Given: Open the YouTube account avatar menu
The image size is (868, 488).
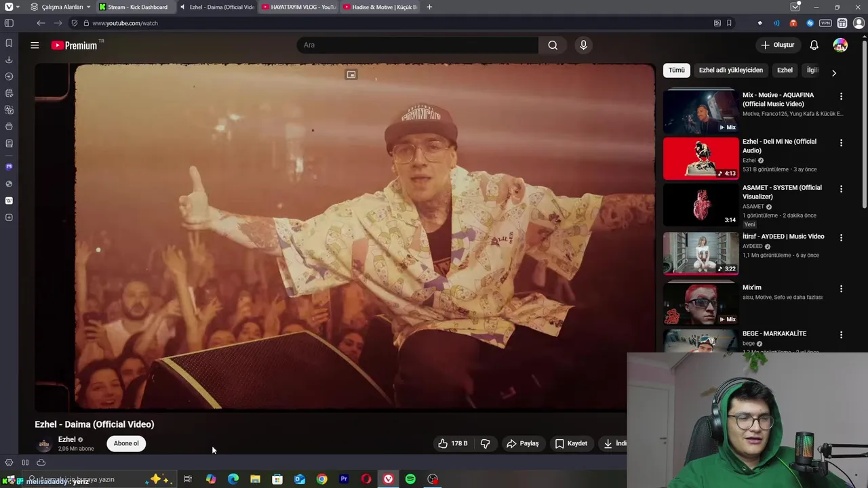Looking at the screenshot, I should pos(840,45).
